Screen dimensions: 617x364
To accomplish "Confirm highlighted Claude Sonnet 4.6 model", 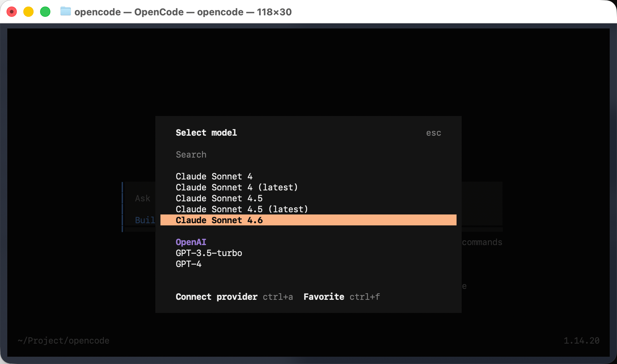I will coord(308,220).
